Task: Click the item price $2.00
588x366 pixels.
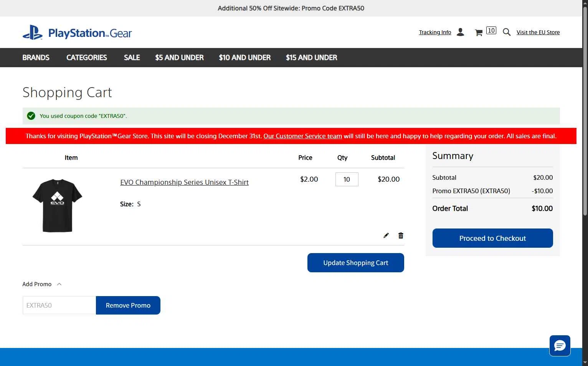Action: click(309, 179)
